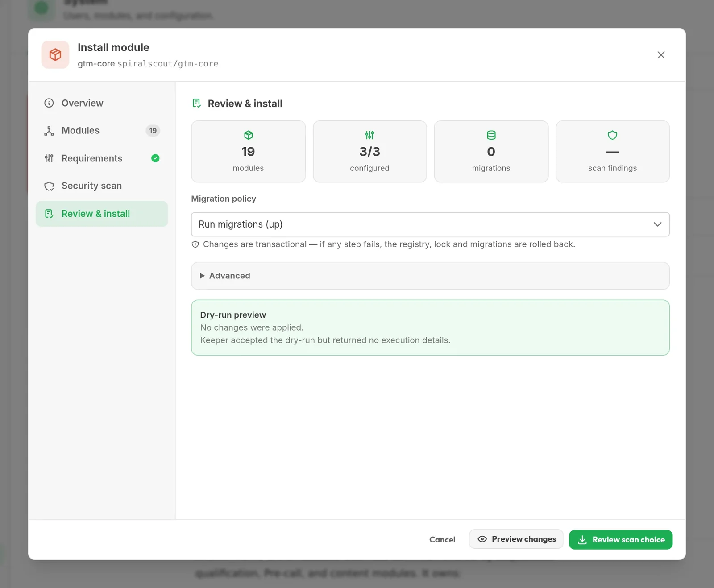
Task: Click the database icon in migrations card
Action: tap(491, 135)
